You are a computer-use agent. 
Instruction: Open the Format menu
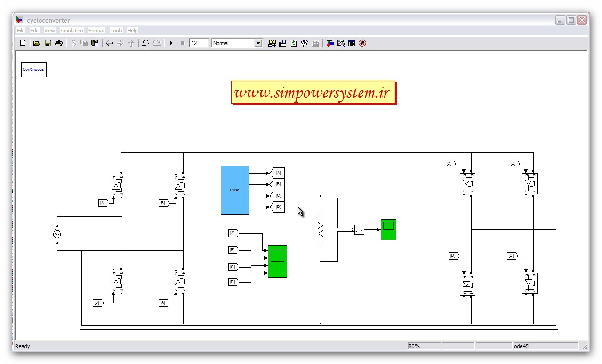point(96,31)
